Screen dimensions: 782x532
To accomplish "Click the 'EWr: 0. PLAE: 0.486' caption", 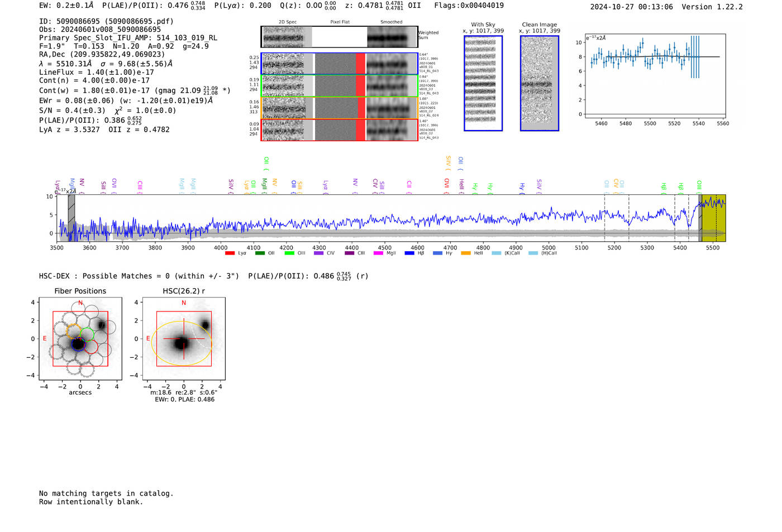I will (x=185, y=400).
